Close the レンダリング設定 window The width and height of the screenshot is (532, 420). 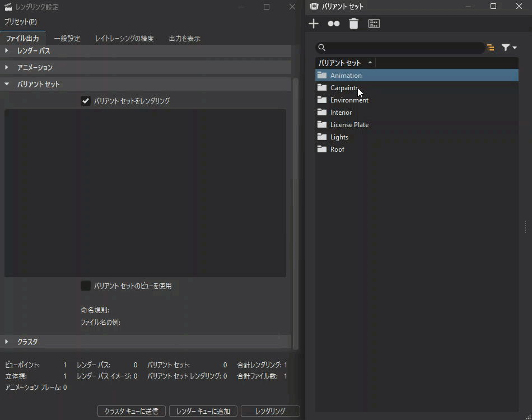point(292,7)
